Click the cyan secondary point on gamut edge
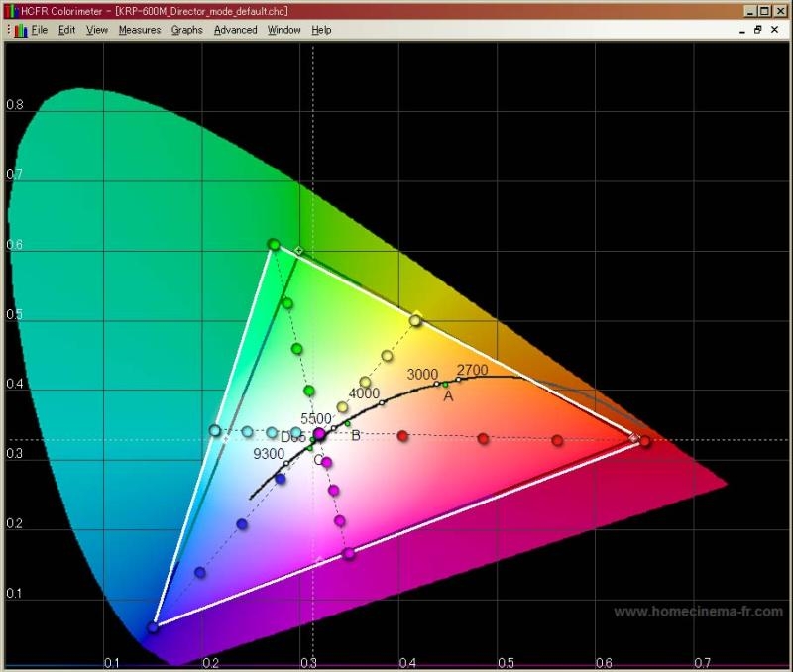Screen dimensions: 793x672 215,430
